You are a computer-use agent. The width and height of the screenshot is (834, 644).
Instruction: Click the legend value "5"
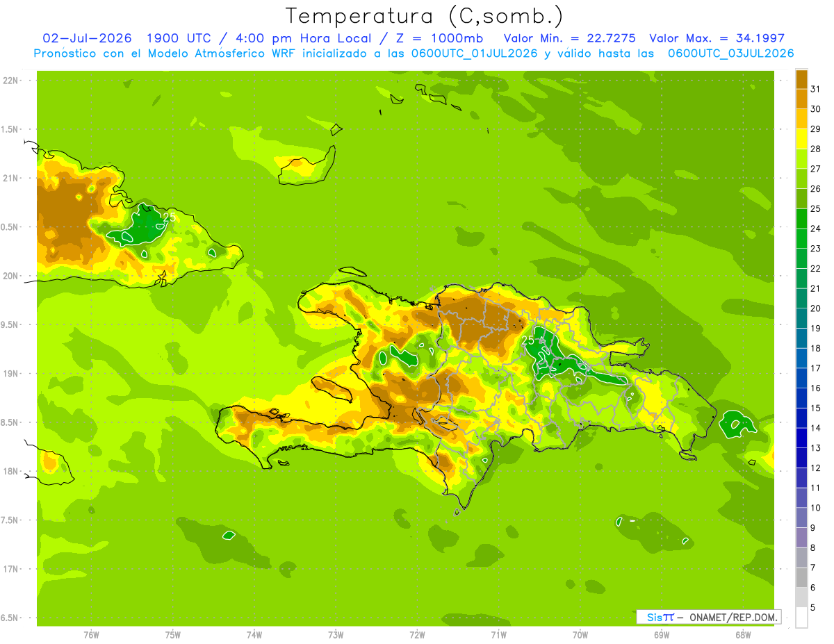tap(813, 608)
